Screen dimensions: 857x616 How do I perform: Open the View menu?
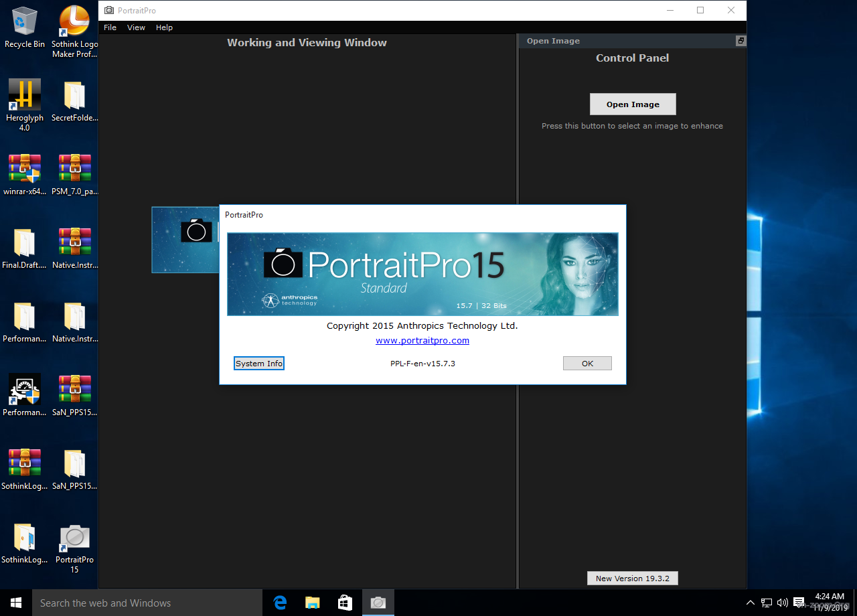coord(136,27)
